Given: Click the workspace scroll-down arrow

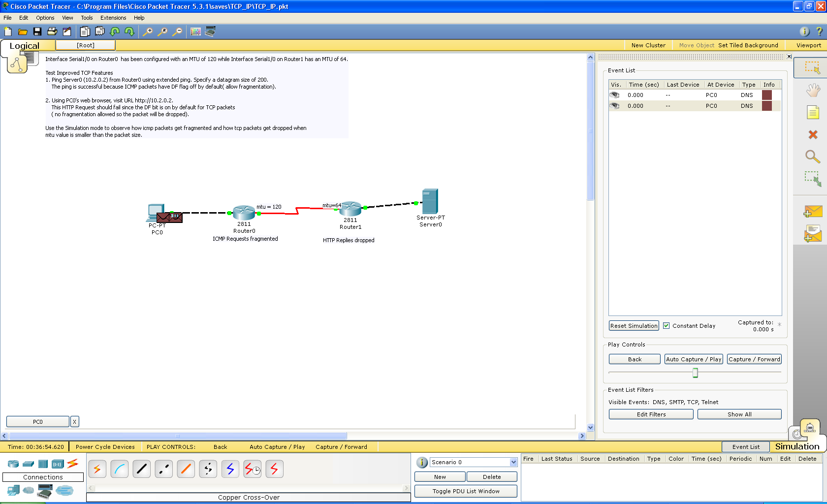Looking at the screenshot, I should tap(591, 428).
